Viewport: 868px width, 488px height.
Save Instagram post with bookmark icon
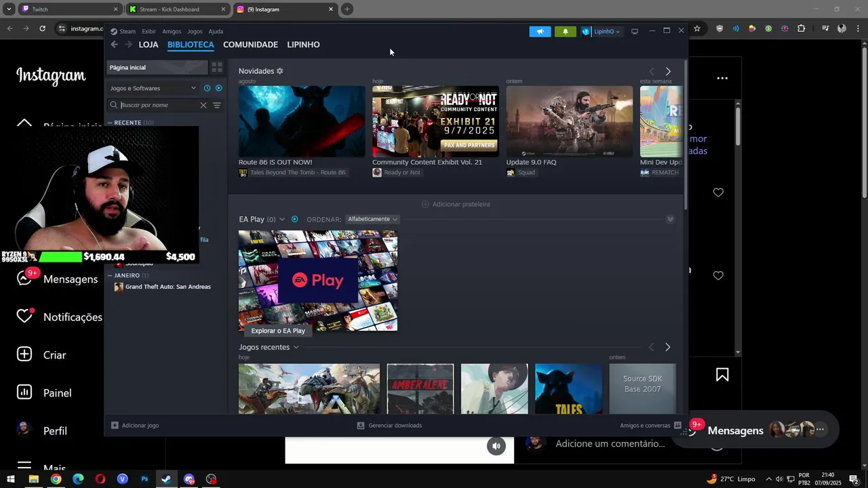[722, 375]
